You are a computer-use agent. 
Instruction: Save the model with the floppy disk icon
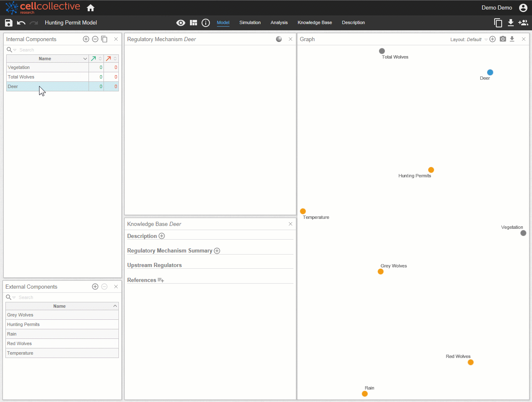point(8,23)
